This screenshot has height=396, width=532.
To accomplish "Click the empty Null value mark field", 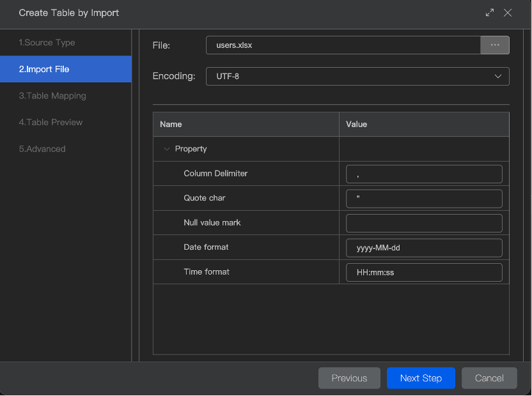I will pos(424,223).
